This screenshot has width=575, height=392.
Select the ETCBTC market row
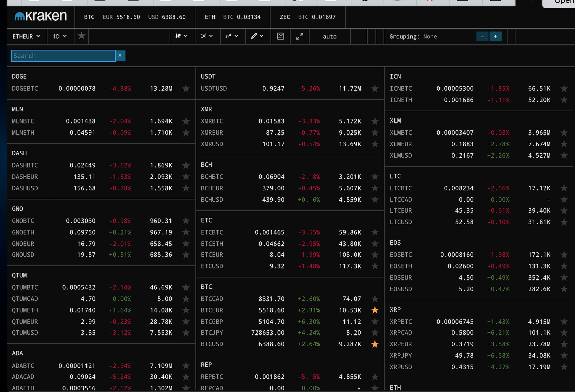pyautogui.click(x=290, y=232)
